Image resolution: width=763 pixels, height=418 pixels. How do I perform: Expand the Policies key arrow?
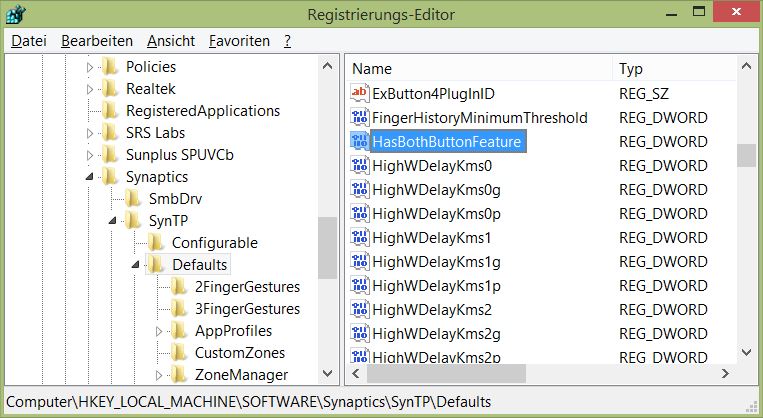89,67
